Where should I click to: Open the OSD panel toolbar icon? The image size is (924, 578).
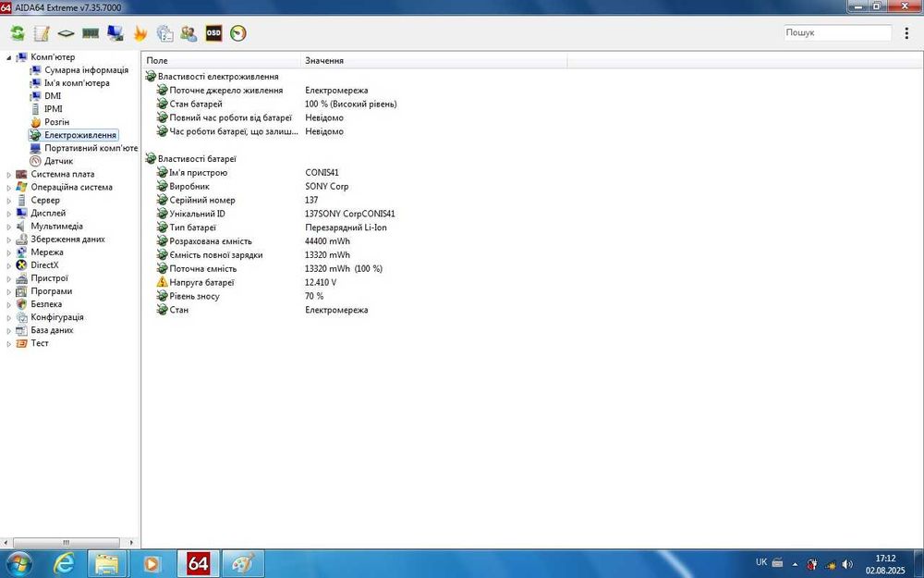pyautogui.click(x=213, y=33)
